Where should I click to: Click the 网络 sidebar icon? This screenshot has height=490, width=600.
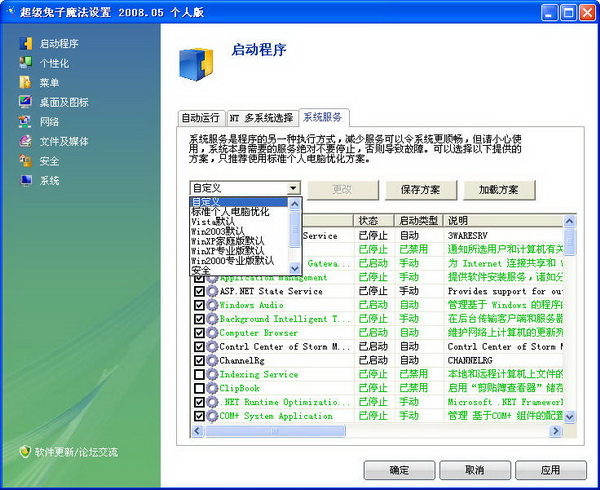(26, 122)
